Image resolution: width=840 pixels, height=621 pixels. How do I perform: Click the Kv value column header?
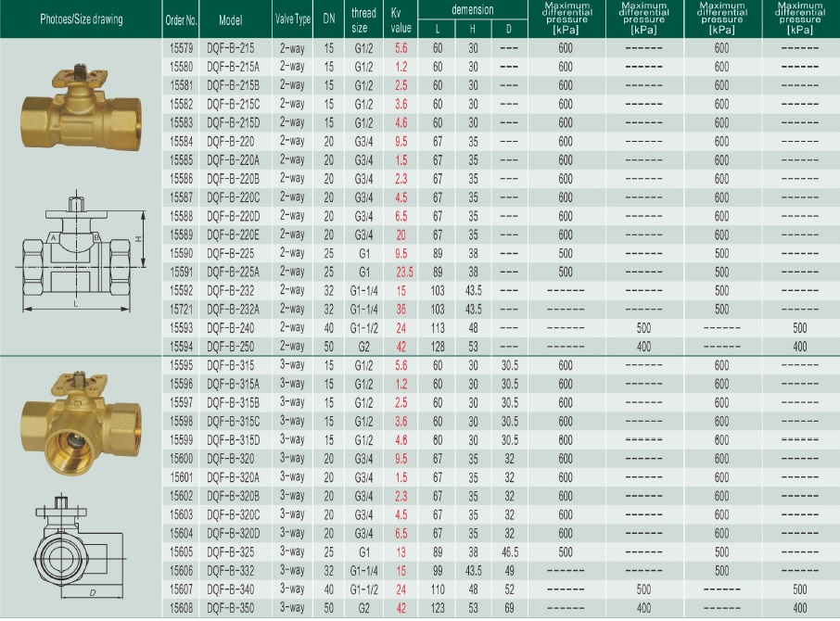click(401, 19)
